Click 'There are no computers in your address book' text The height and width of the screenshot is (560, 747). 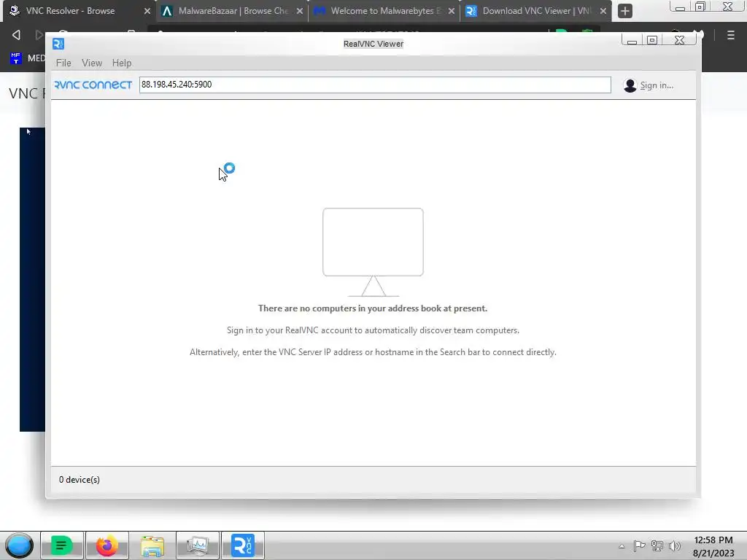click(x=373, y=308)
